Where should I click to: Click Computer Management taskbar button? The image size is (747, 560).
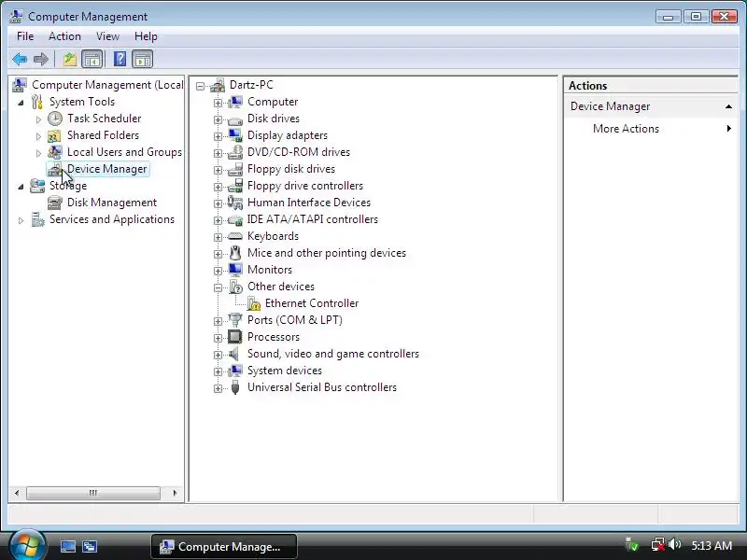(224, 546)
